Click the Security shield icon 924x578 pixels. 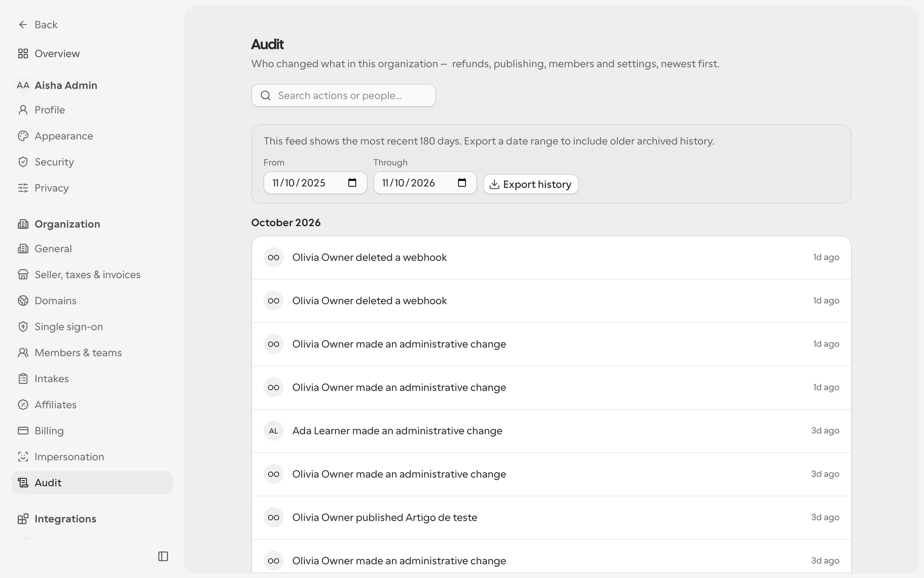coord(23,162)
